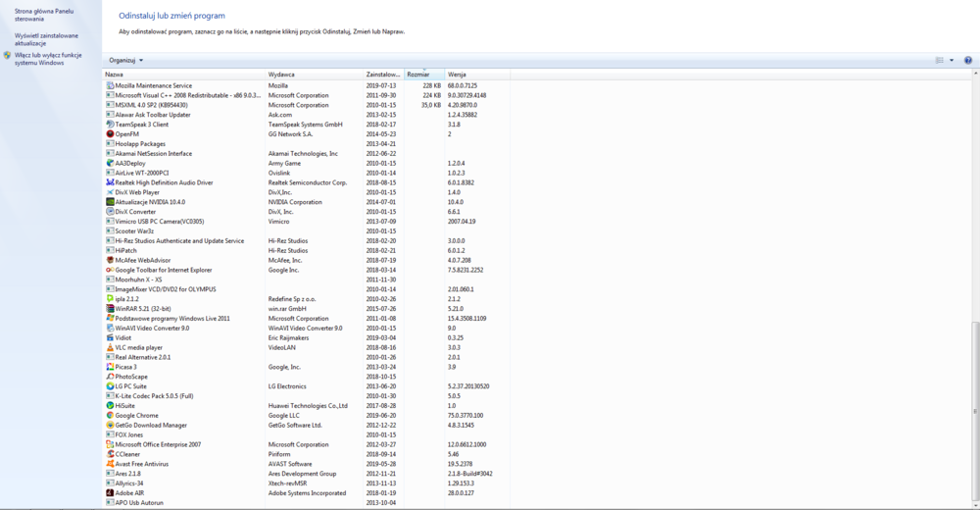The height and width of the screenshot is (510, 980).
Task: Click the ipla 2.1.2 icon
Action: tap(110, 299)
